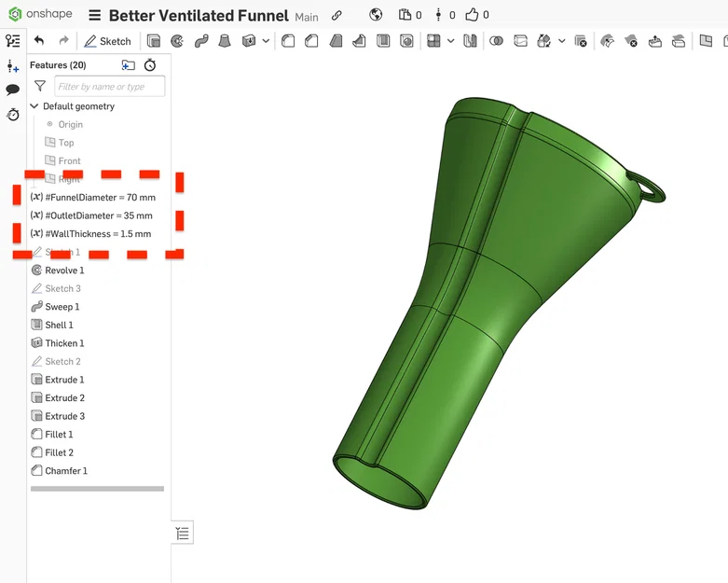Select Thicken 1 in the feature list
728x583 pixels.
click(x=58, y=343)
